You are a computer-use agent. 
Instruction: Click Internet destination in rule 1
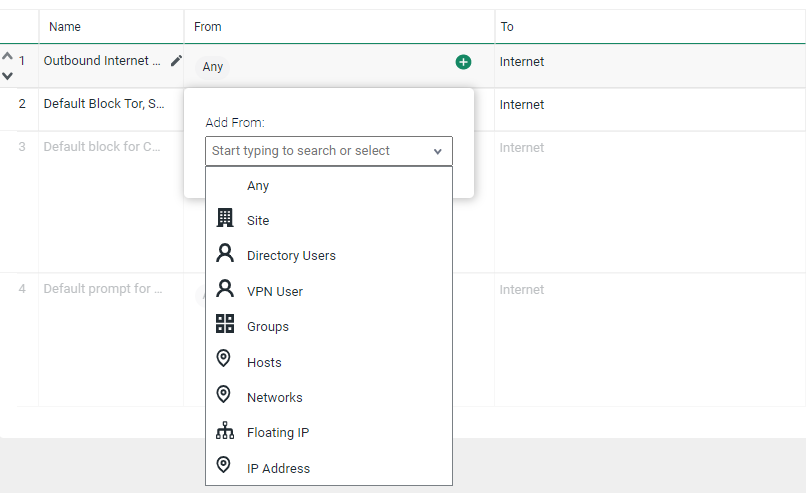522,62
